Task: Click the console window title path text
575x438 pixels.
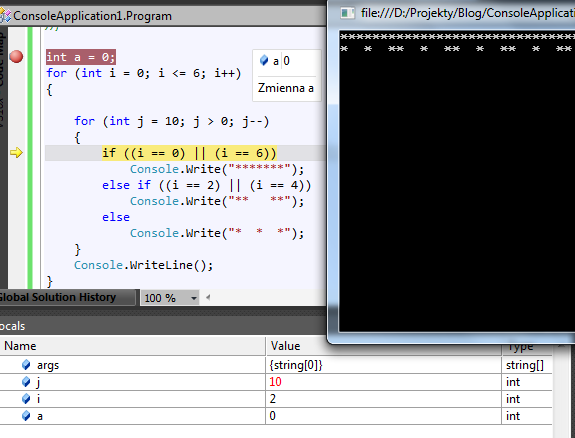Action: (468, 13)
